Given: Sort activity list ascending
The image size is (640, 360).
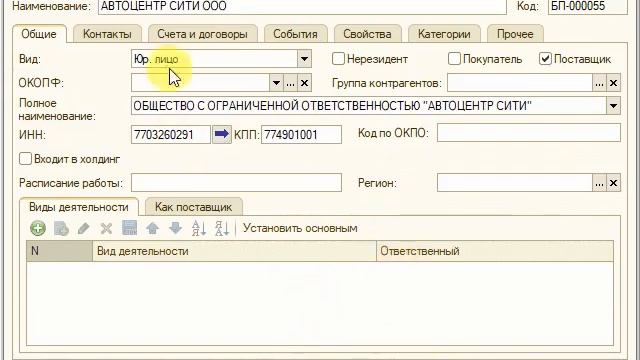Looking at the screenshot, I should [199, 228].
